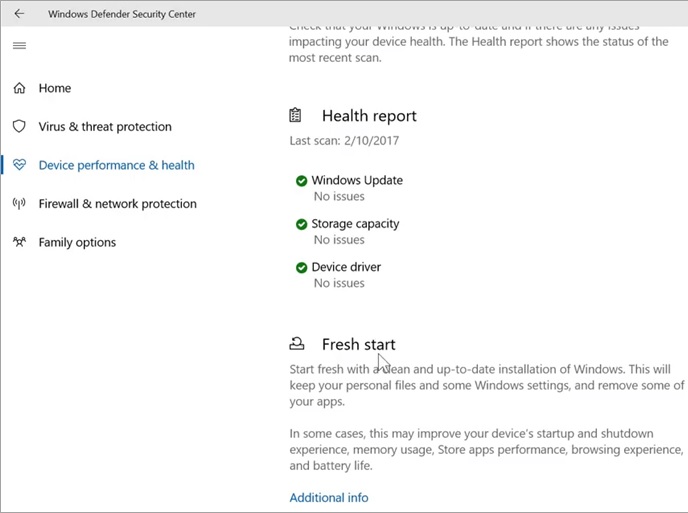Click the Family options people icon
Screen dimensions: 688x513
(19, 242)
